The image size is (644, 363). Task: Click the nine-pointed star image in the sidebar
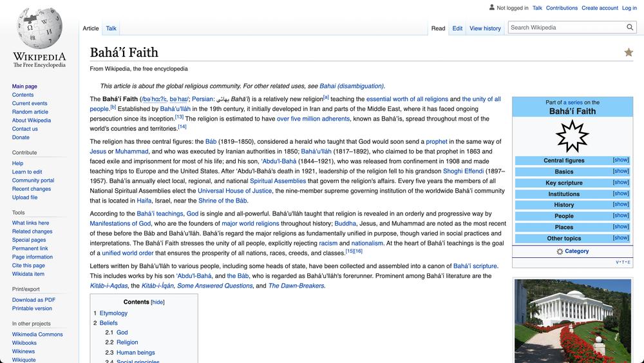572,136
